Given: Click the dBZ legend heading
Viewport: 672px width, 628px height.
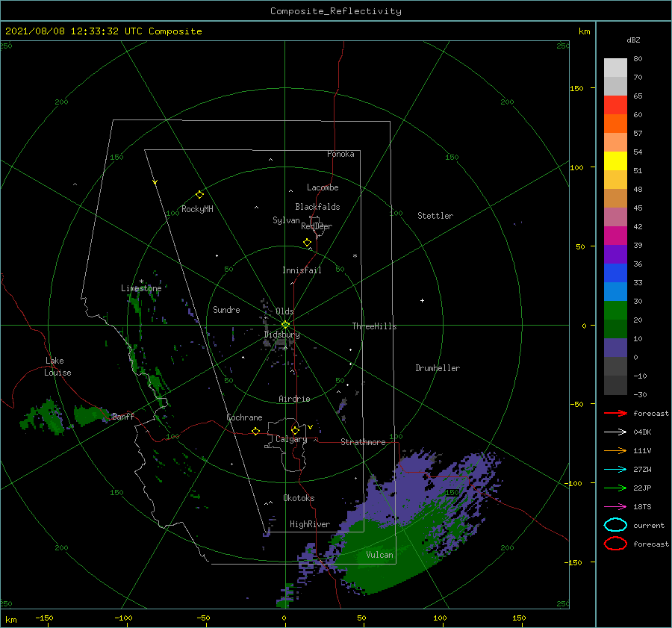Looking at the screenshot, I should [x=633, y=40].
